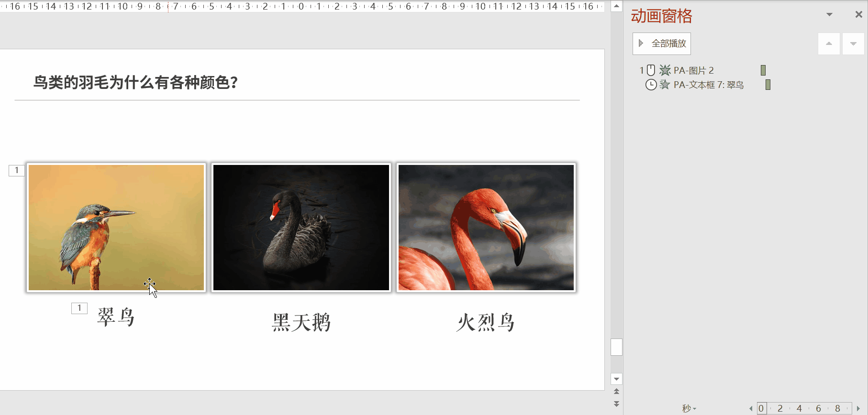Screen dimensions: 868x415
Task: Click the 0 marker on the seconds timeline
Action: tap(761, 408)
